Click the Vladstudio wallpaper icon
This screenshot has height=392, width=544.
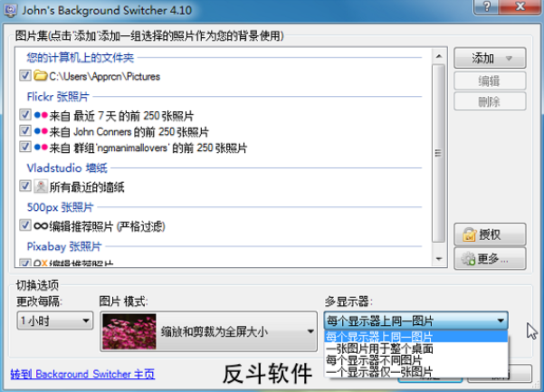(x=41, y=186)
